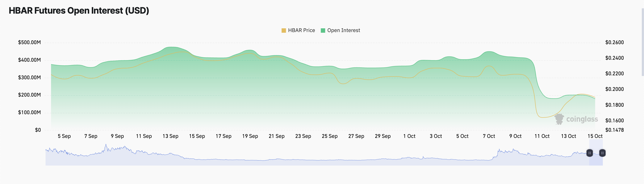
Task: Click the $500.00M left axis label
Action: click(x=29, y=42)
